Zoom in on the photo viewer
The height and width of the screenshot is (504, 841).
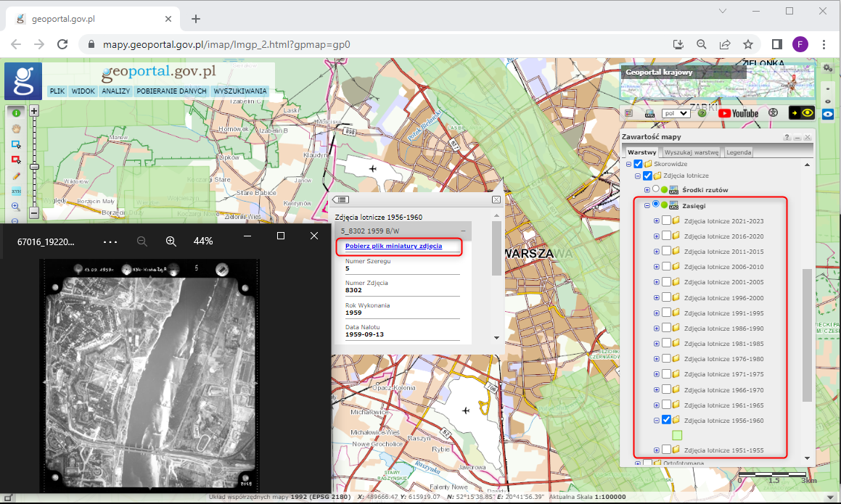tap(171, 241)
